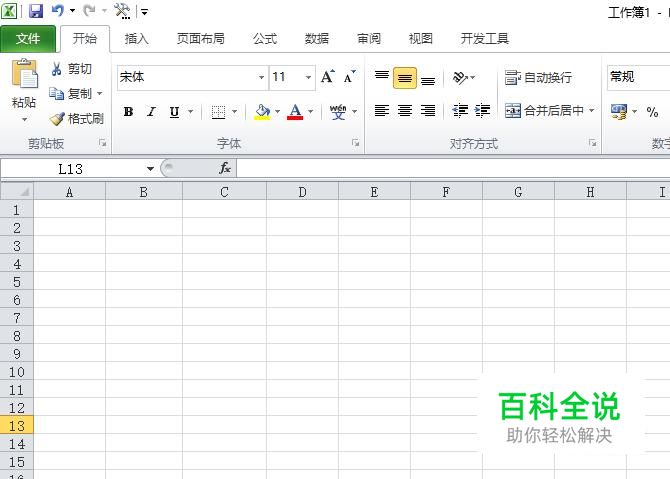Viewport: 670px width, 479px height.
Task: Toggle align text right
Action: [x=428, y=111]
